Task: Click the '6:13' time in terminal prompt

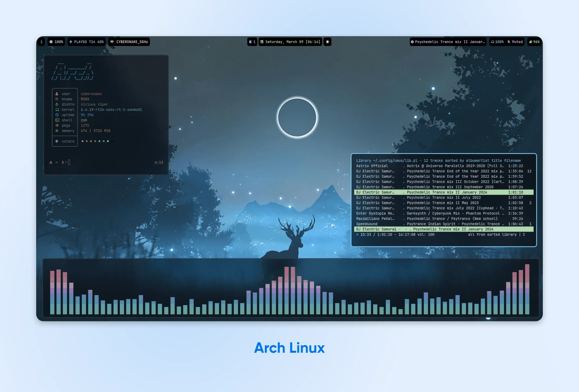Action: click(159, 163)
